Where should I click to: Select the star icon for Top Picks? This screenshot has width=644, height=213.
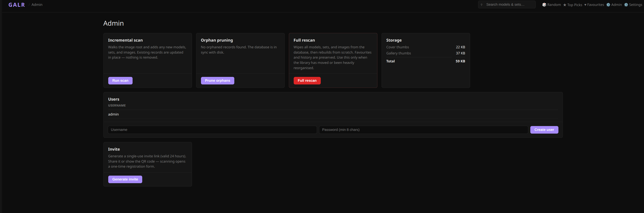coord(565,4)
